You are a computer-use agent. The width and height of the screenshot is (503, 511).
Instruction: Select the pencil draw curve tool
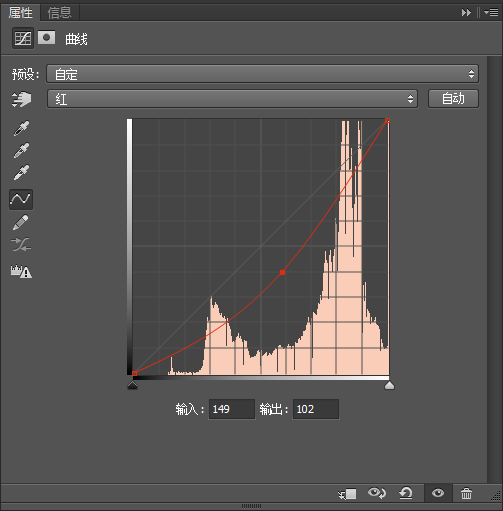[21, 222]
